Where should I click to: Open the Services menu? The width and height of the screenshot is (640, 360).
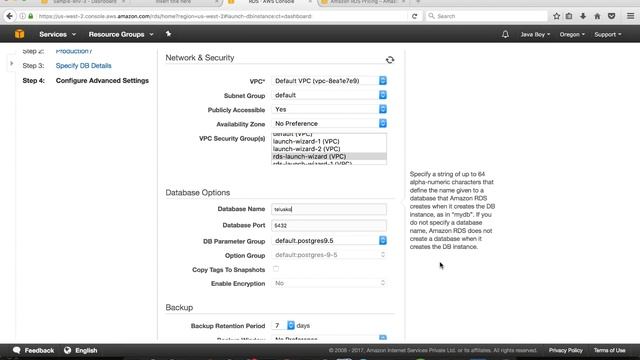[x=58, y=34]
